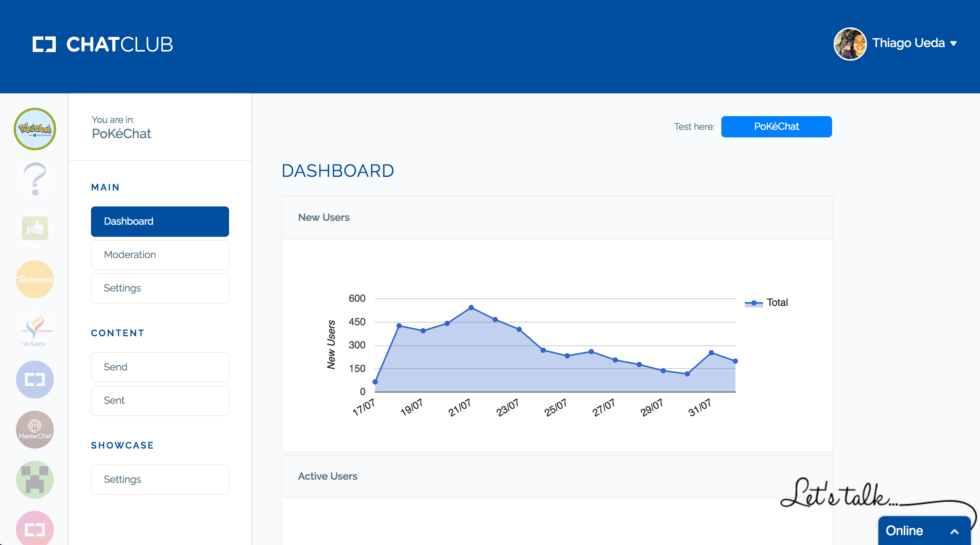Click the blue PoKéChat test button
This screenshot has width=980, height=545.
tap(776, 126)
